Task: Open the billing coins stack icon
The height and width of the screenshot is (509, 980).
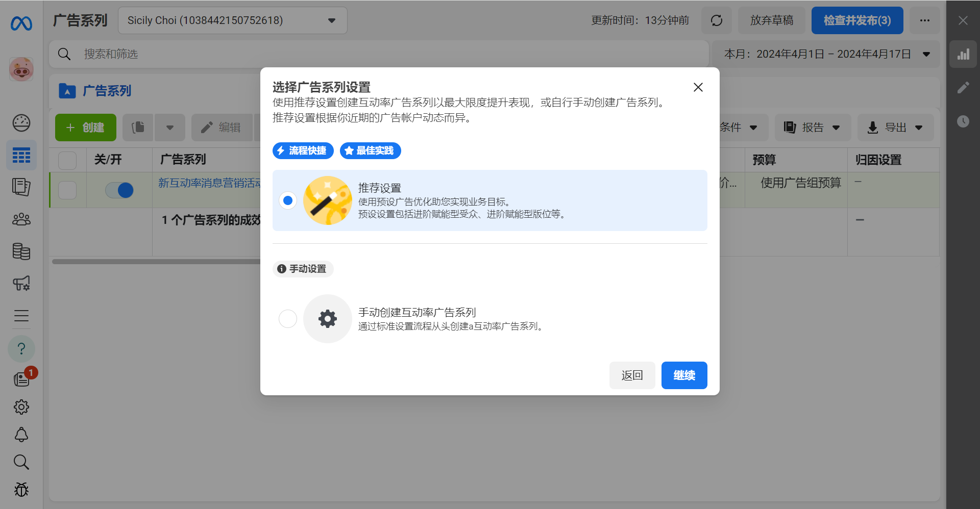Action: click(21, 251)
